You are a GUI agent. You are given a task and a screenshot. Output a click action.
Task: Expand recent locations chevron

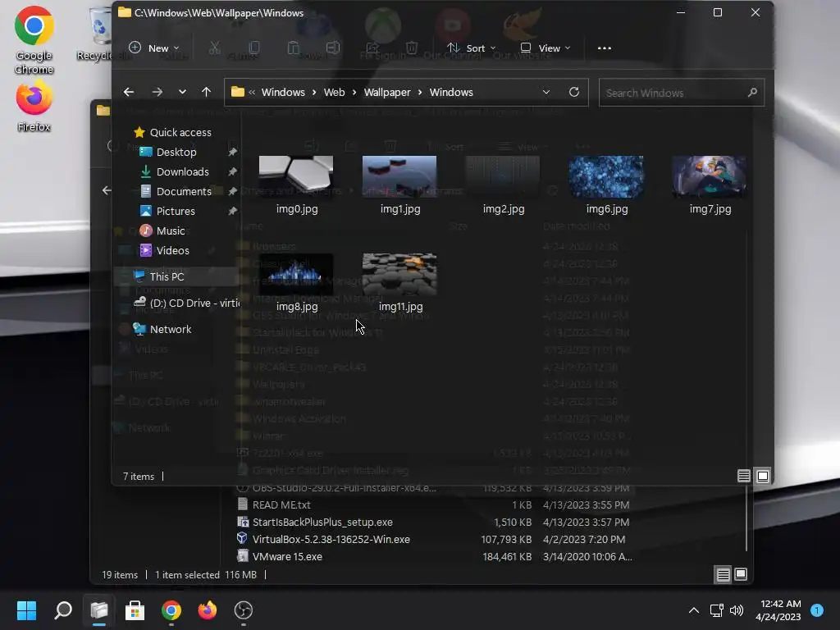point(182,92)
